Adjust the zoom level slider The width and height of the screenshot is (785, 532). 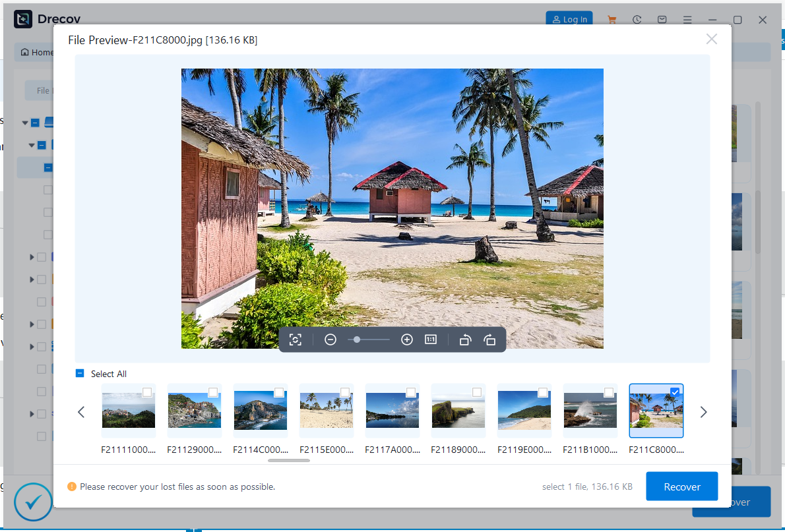pos(356,339)
